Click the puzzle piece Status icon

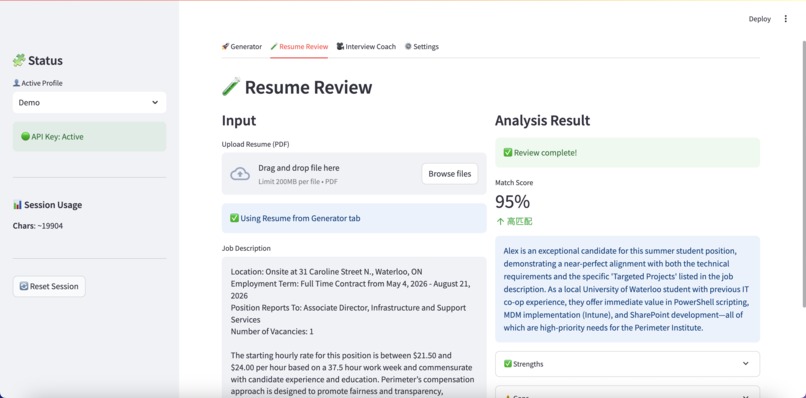[x=19, y=61]
